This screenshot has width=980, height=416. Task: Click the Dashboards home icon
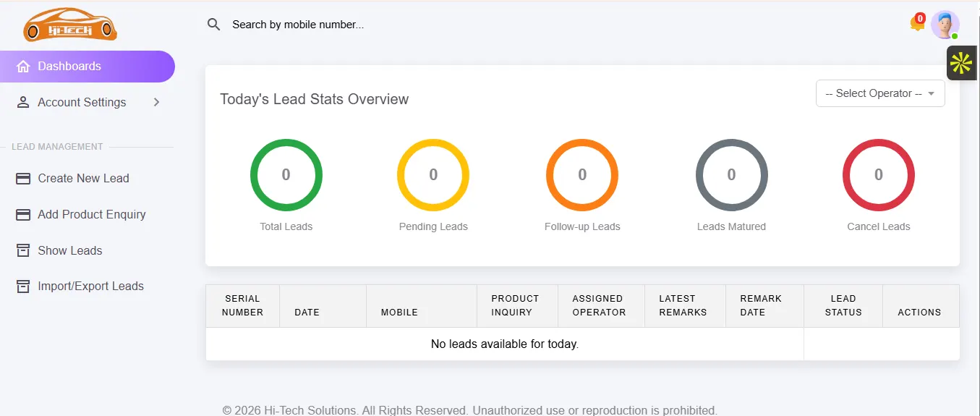pos(23,67)
